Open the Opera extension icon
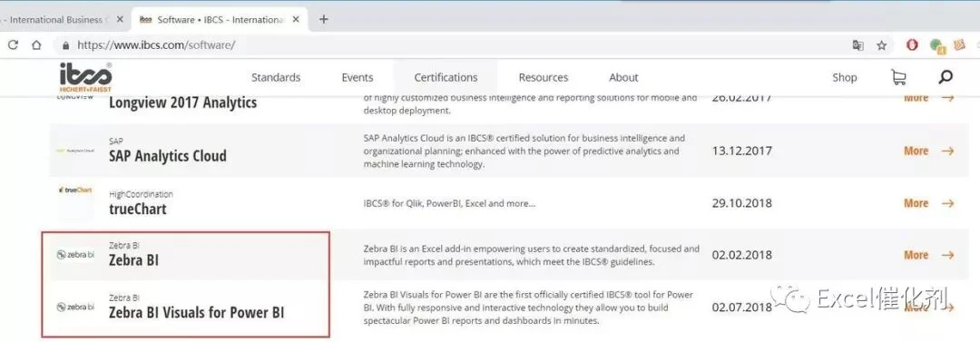 (x=913, y=45)
